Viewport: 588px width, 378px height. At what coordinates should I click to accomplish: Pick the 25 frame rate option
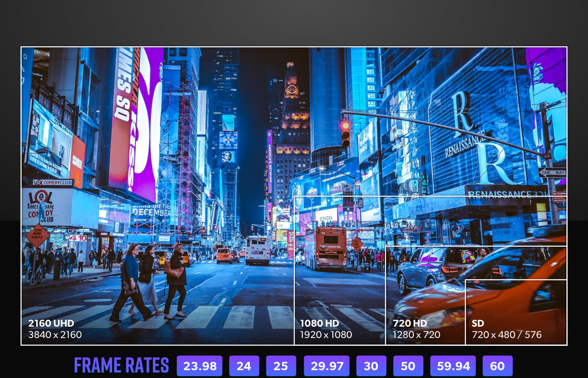(x=281, y=366)
